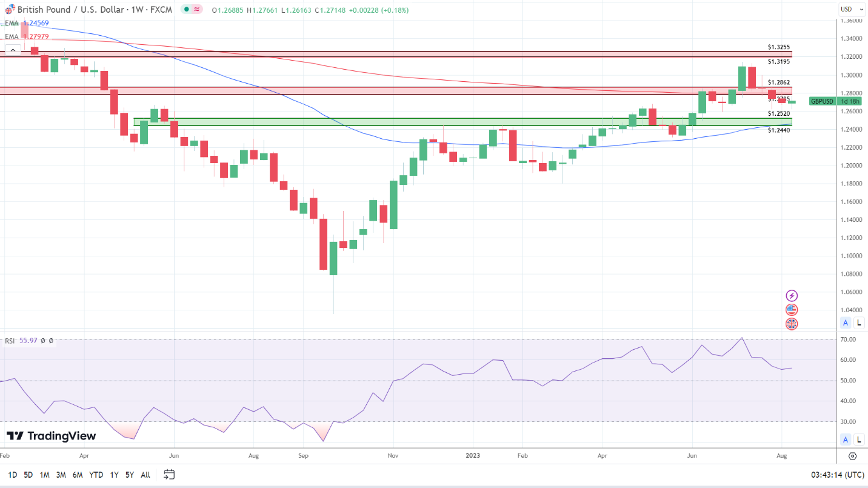
Task: Click the TradingView logo
Action: tap(52, 436)
